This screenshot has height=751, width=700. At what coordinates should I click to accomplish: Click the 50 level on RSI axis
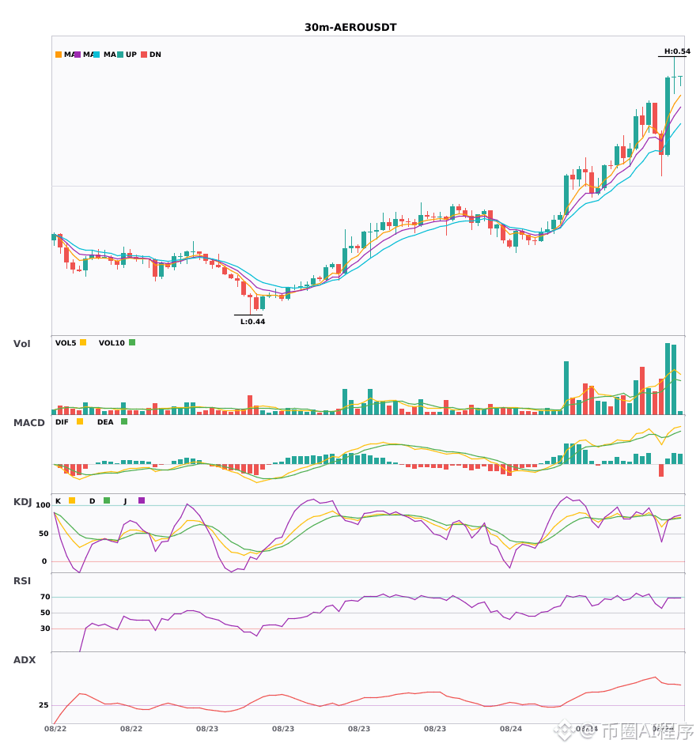pyautogui.click(x=45, y=613)
